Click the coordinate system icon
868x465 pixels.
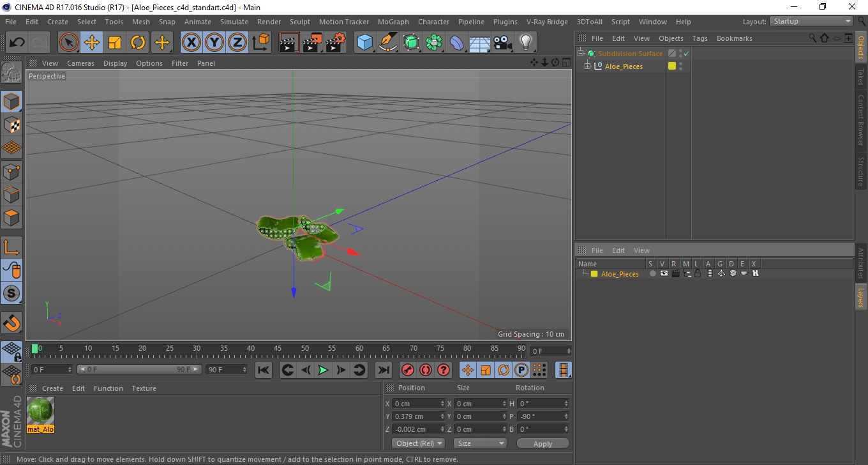(261, 43)
